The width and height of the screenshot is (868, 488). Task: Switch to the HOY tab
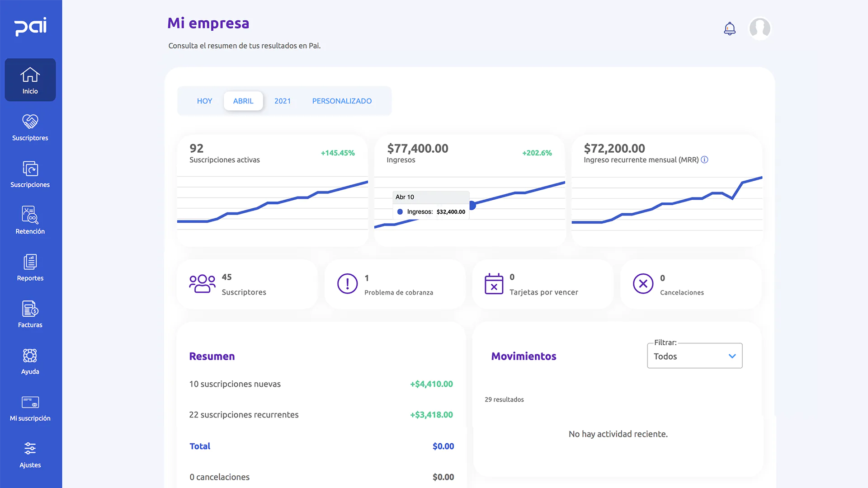204,101
